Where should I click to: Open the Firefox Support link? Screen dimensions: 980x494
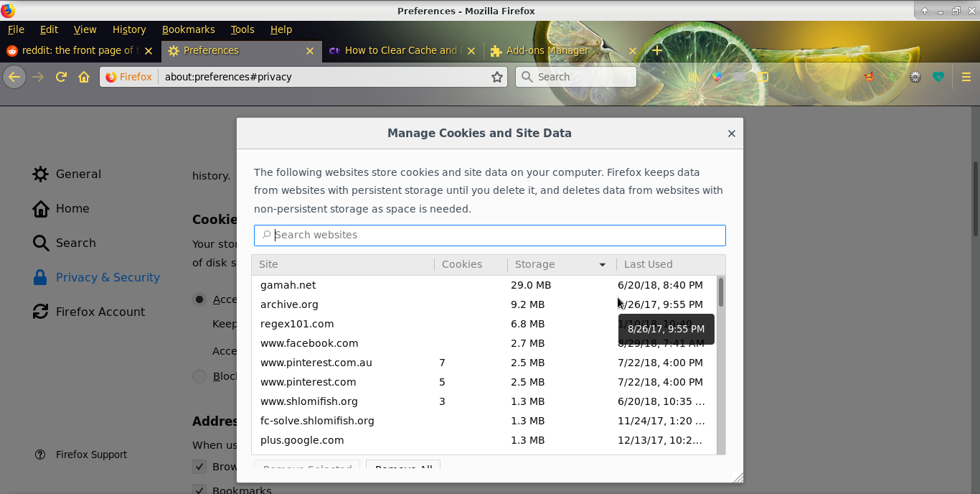91,455
